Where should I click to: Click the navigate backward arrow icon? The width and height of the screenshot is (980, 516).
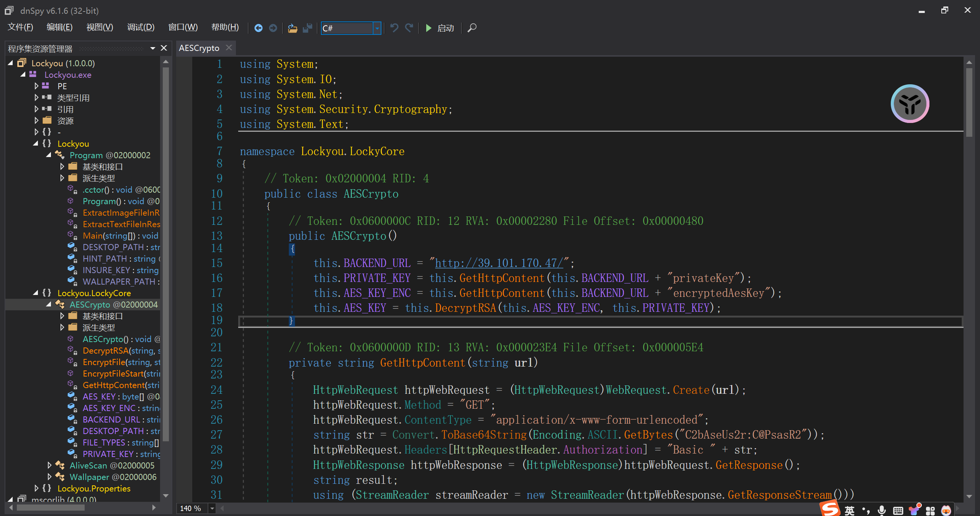click(x=258, y=28)
